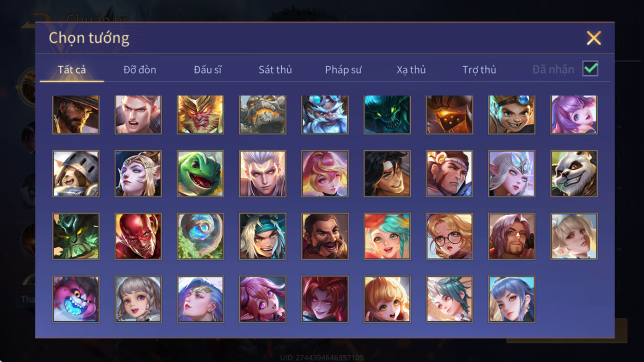Select the Đấu sĩ tab

click(x=208, y=69)
